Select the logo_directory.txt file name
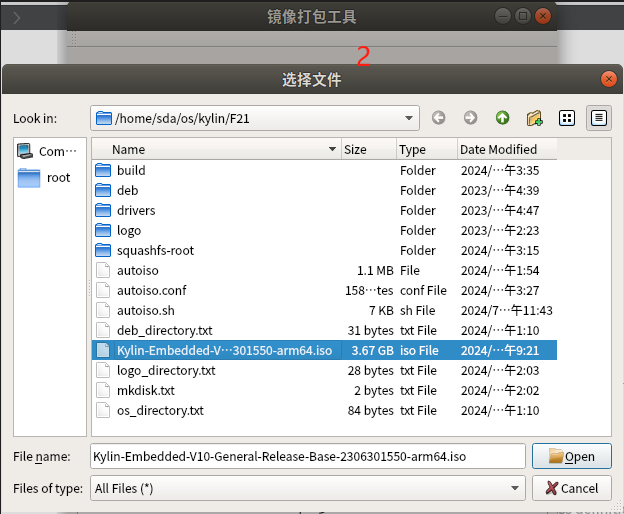This screenshot has height=514, width=624. tap(166, 370)
